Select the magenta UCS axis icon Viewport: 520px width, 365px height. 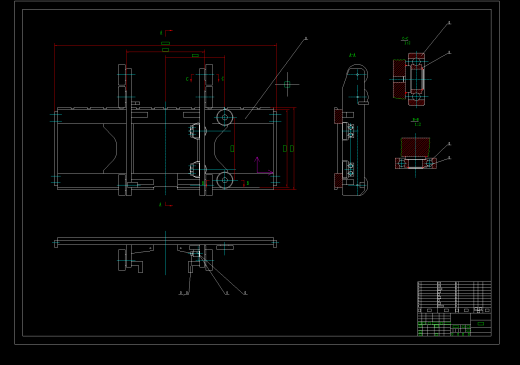tap(264, 166)
